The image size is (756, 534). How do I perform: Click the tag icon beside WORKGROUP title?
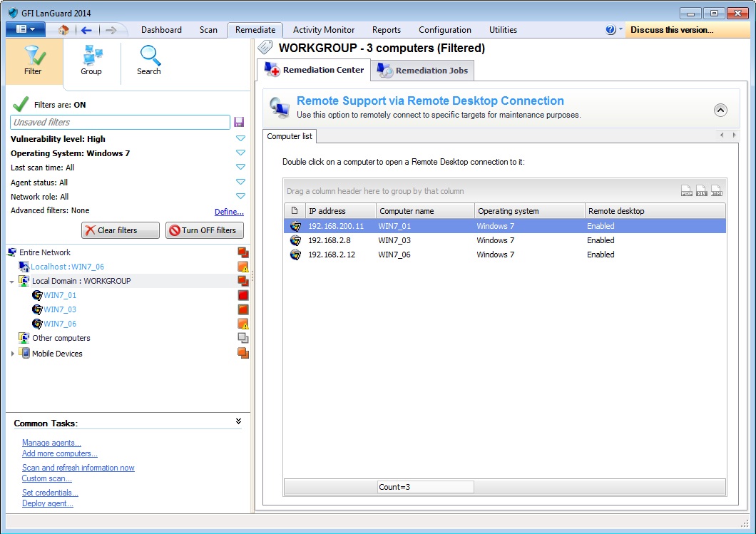(265, 47)
